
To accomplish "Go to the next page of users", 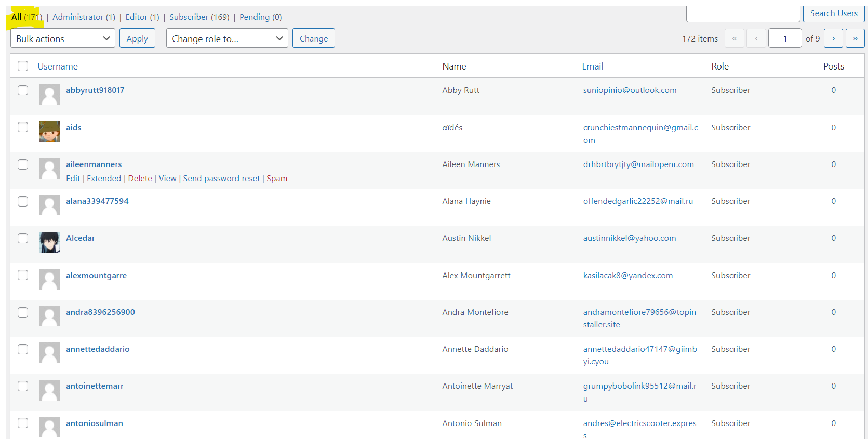I will point(833,38).
